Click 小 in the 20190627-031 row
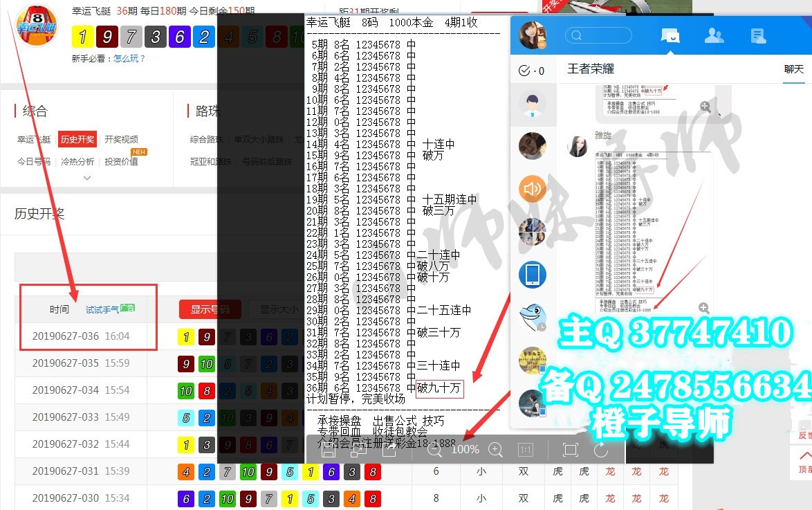812x510 pixels. 481,471
